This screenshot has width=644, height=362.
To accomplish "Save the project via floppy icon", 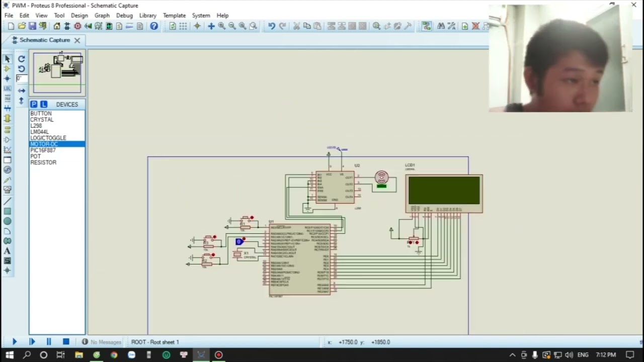I will 32,26.
